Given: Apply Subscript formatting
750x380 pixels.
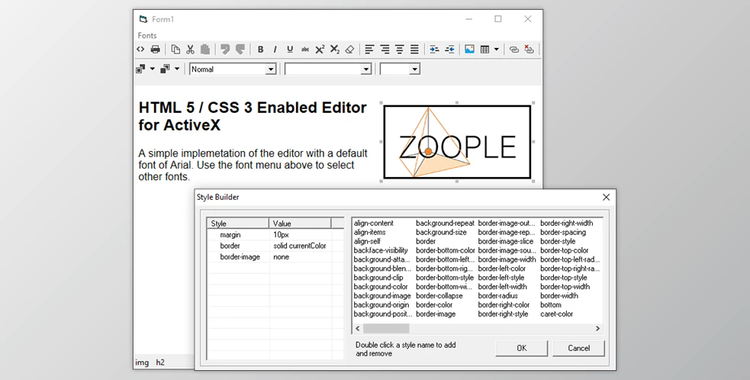Looking at the screenshot, I should click(335, 49).
